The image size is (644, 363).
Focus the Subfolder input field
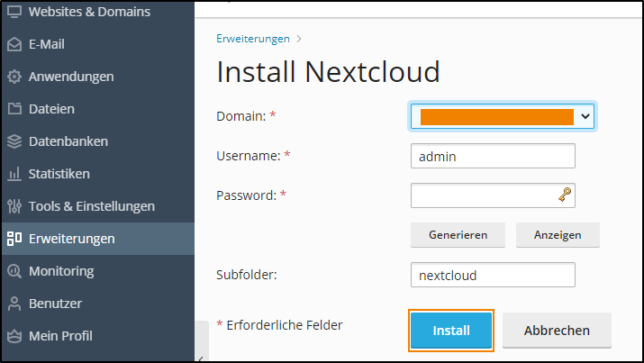493,275
